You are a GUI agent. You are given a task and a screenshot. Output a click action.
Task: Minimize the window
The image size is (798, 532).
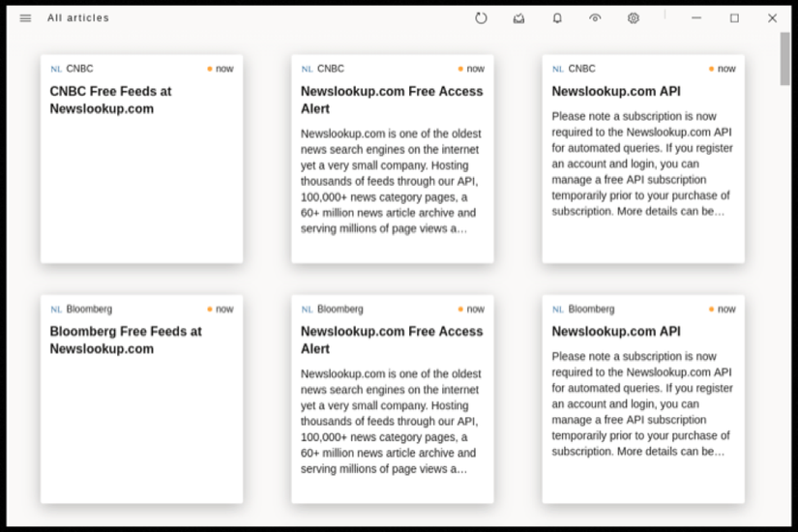[696, 18]
